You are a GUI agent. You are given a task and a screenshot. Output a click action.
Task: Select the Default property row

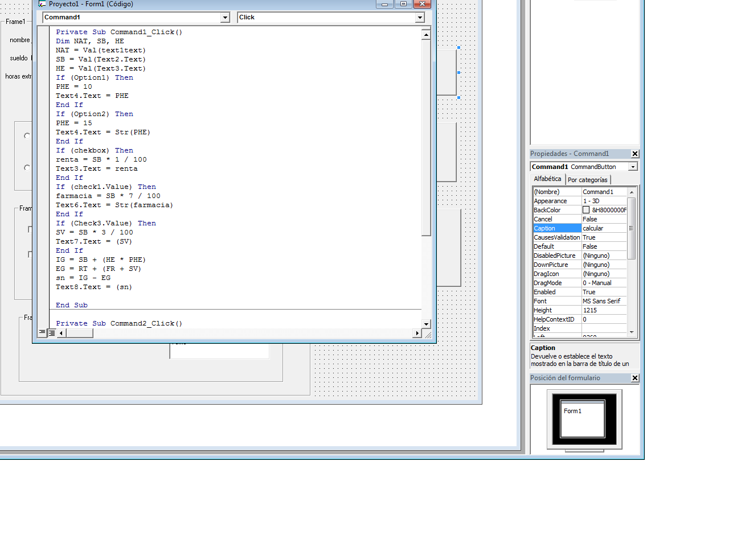580,246
